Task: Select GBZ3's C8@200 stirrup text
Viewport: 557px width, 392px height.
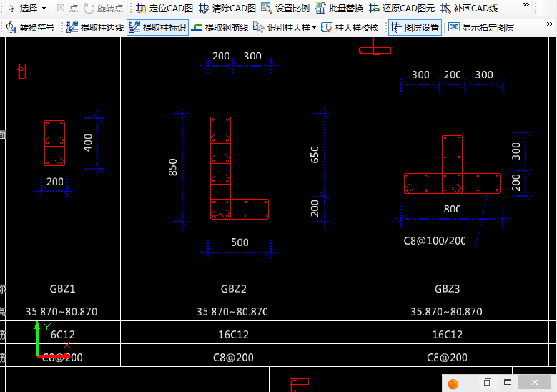Action: pyautogui.click(x=447, y=357)
